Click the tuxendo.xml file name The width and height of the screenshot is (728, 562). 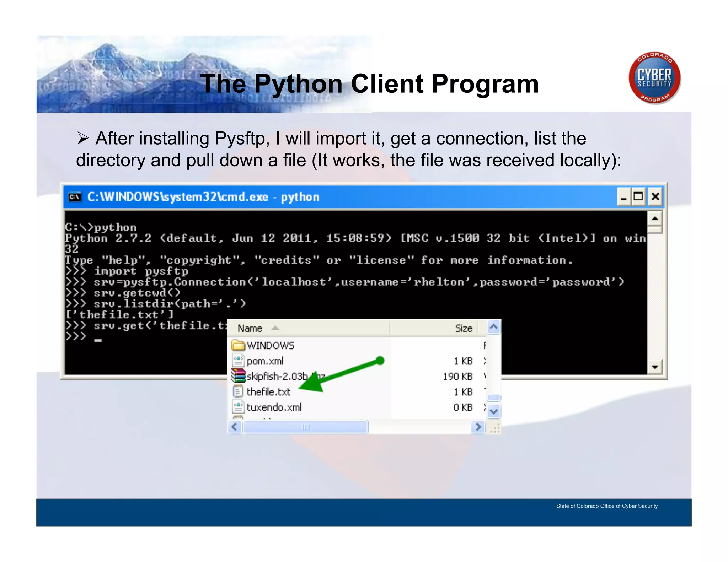(x=274, y=407)
